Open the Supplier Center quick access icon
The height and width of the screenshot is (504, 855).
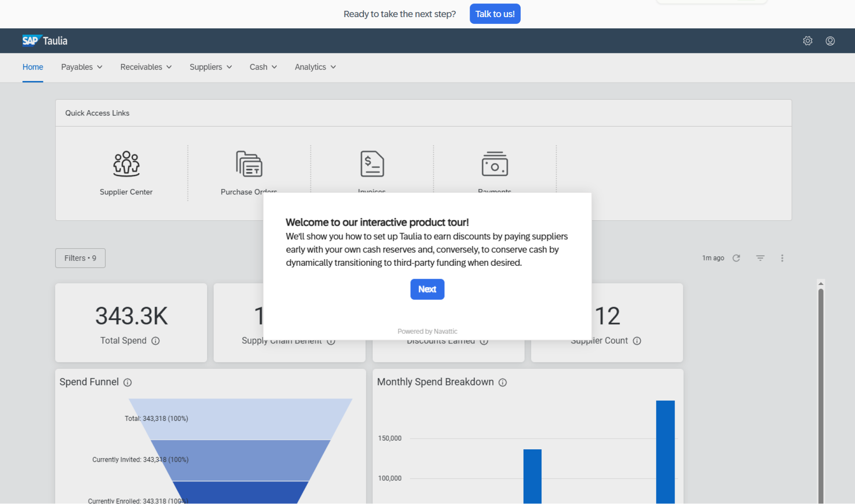click(126, 164)
